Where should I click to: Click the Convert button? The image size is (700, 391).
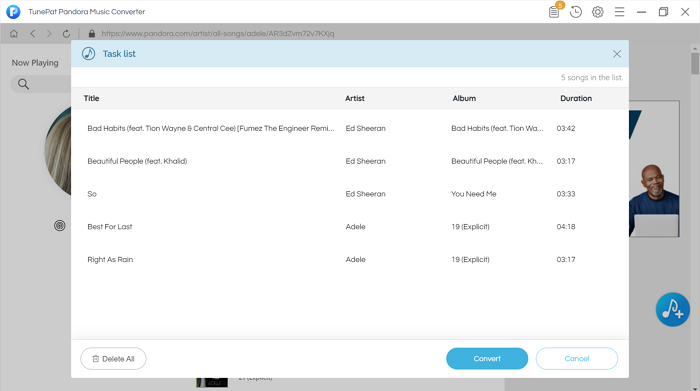(x=487, y=358)
